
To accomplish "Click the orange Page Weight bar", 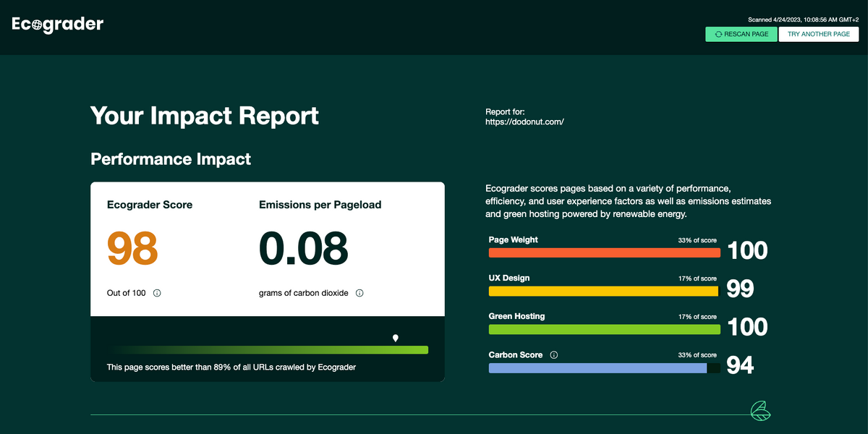I will tap(605, 252).
